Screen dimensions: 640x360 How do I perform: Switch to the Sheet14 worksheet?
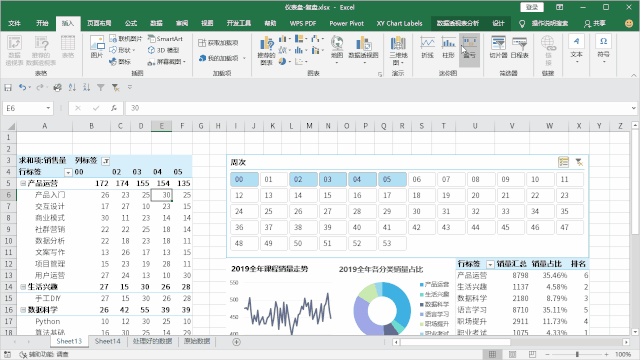107,341
